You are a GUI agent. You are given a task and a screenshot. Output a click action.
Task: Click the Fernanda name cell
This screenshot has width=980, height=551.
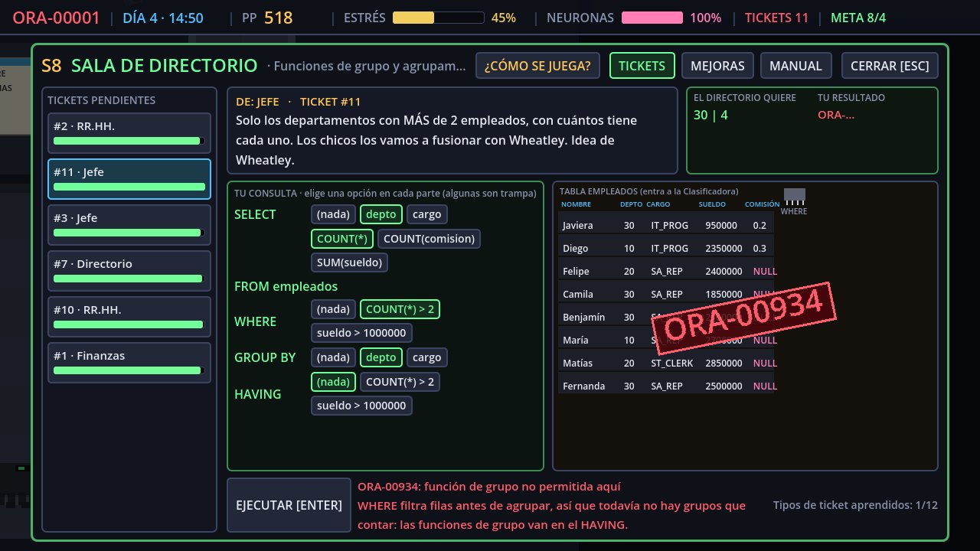coord(583,386)
